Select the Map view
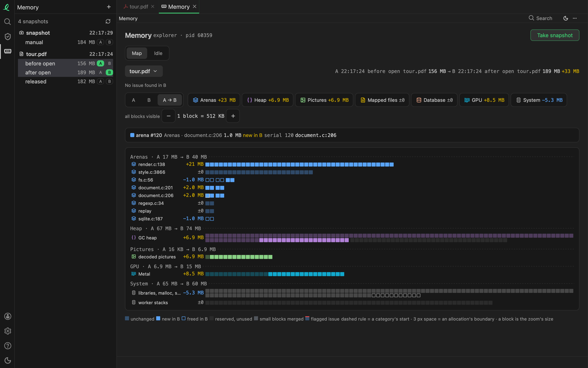This screenshot has height=368, width=588. [137, 53]
